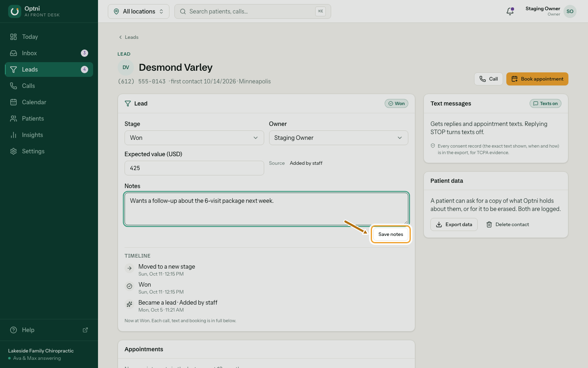Click the Save notes button
Viewport: 588px width, 368px height.
391,234
